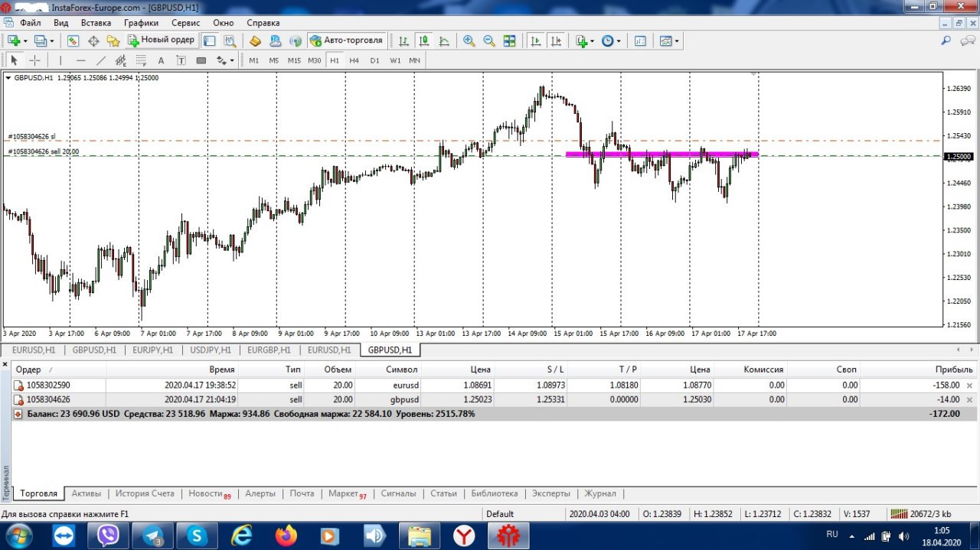The height and width of the screenshot is (550, 980).
Task: Select the magenta rectangle on the chart
Action: click(661, 154)
